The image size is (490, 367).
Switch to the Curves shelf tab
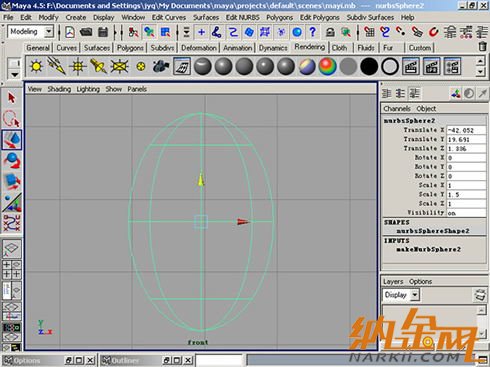click(66, 48)
